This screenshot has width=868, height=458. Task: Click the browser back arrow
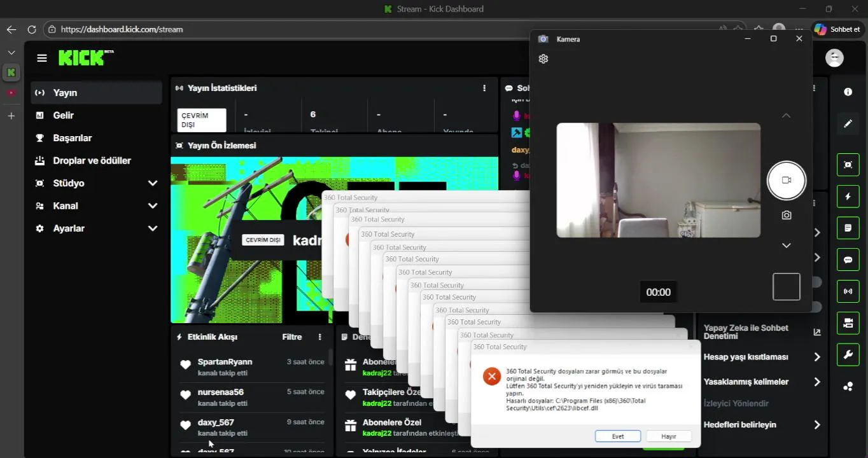11,29
